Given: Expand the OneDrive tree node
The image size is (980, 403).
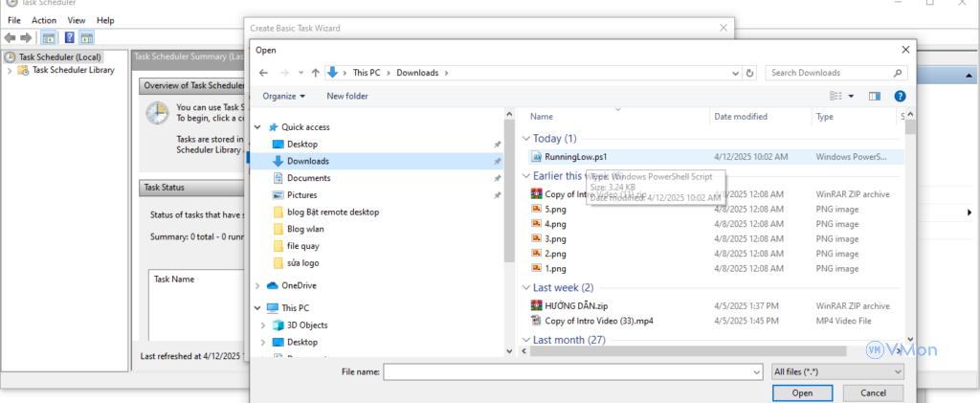Looking at the screenshot, I should click(x=257, y=285).
